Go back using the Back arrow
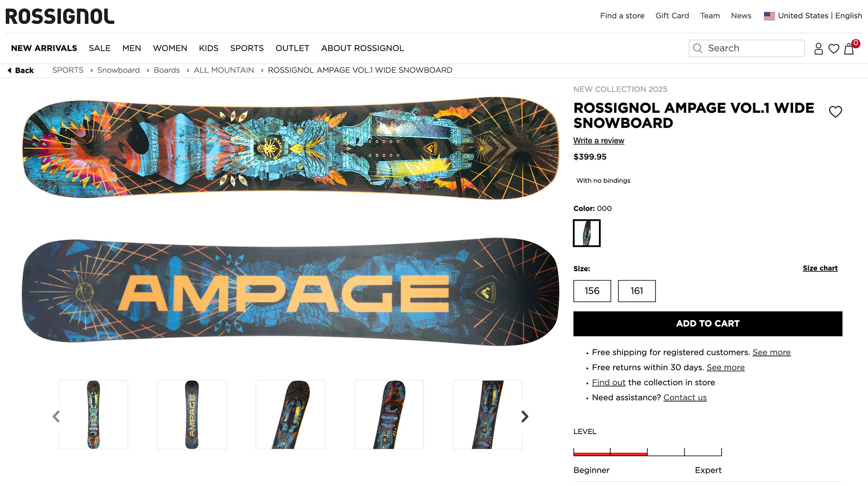This screenshot has width=868, height=486. tap(21, 70)
